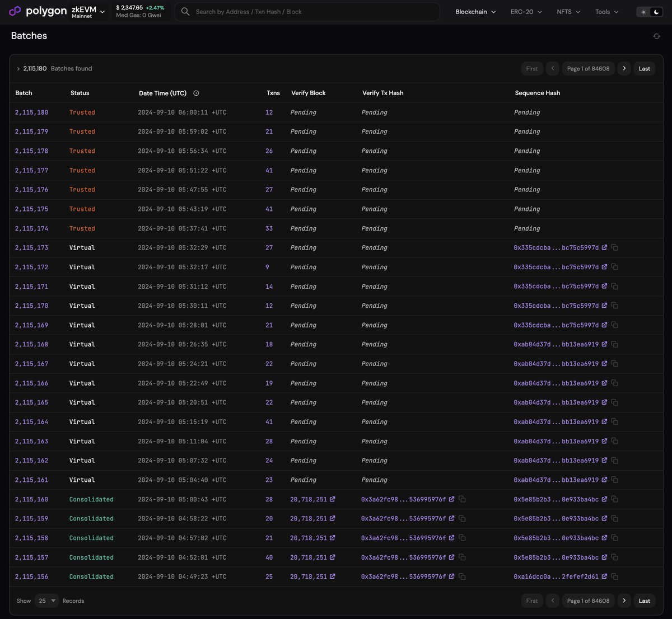
Task: Click the Status column header
Action: (x=80, y=93)
